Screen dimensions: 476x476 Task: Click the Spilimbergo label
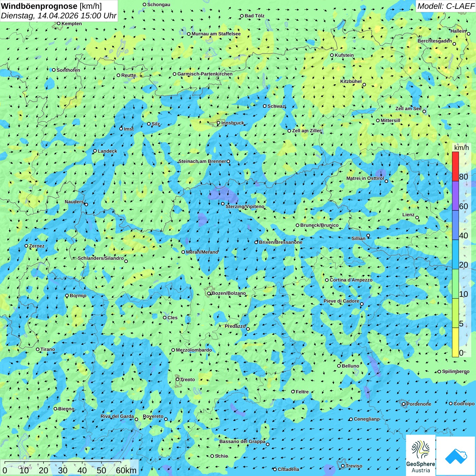pos(456,371)
